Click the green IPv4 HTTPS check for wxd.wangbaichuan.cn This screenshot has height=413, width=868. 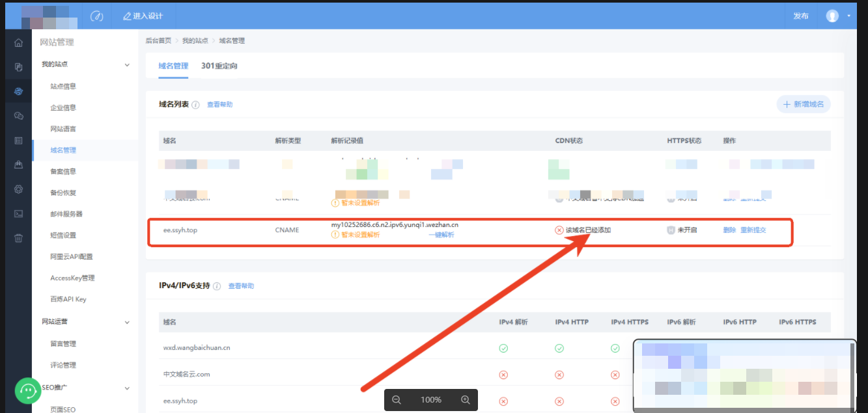click(615, 348)
